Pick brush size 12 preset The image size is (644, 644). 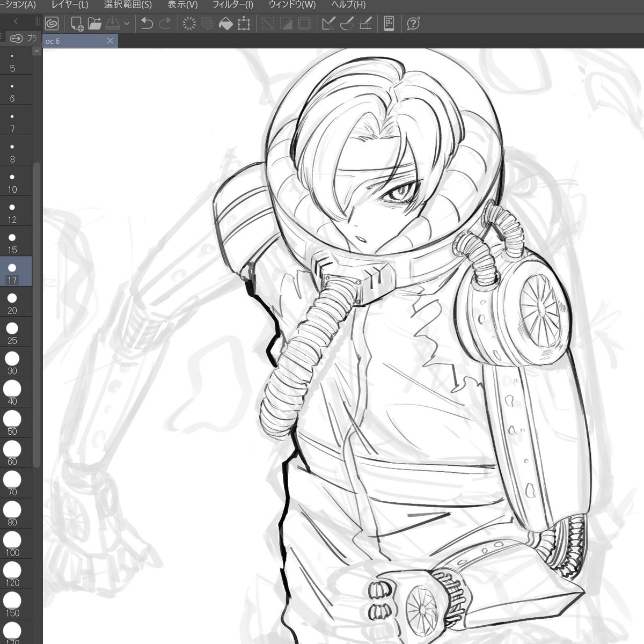tap(12, 213)
